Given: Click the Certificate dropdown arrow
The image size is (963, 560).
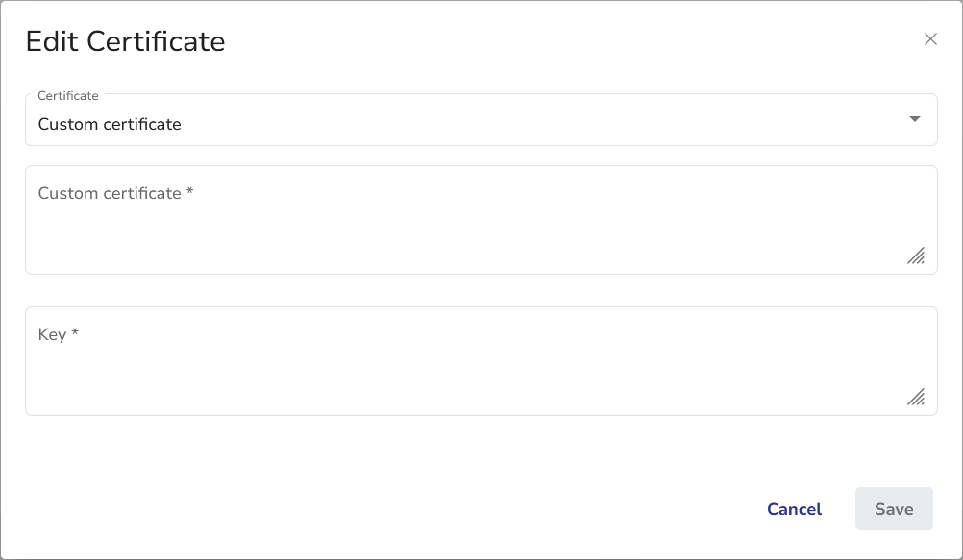Looking at the screenshot, I should [914, 119].
